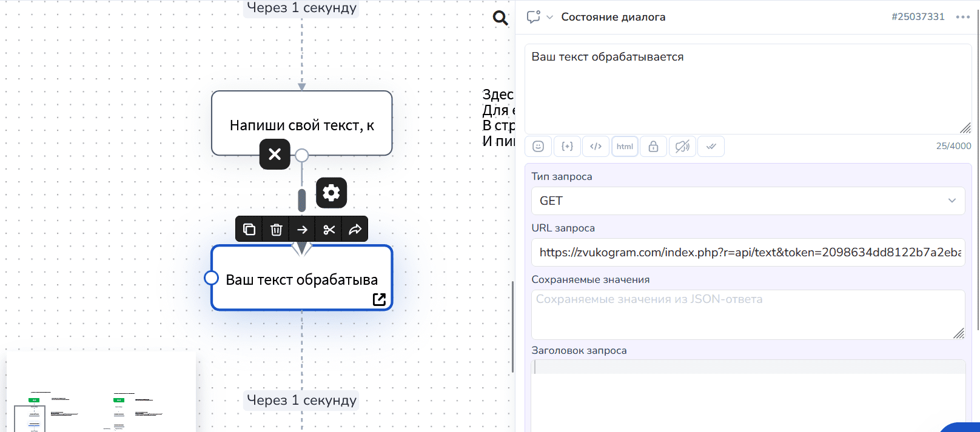Screen dimensions: 980x432
Task: Click the duplicate block icon in node toolbar
Action: 249,230
